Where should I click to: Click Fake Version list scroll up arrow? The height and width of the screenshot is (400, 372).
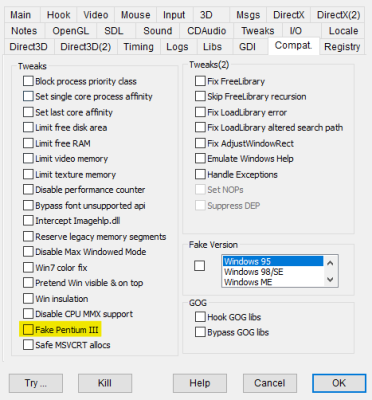(330, 263)
